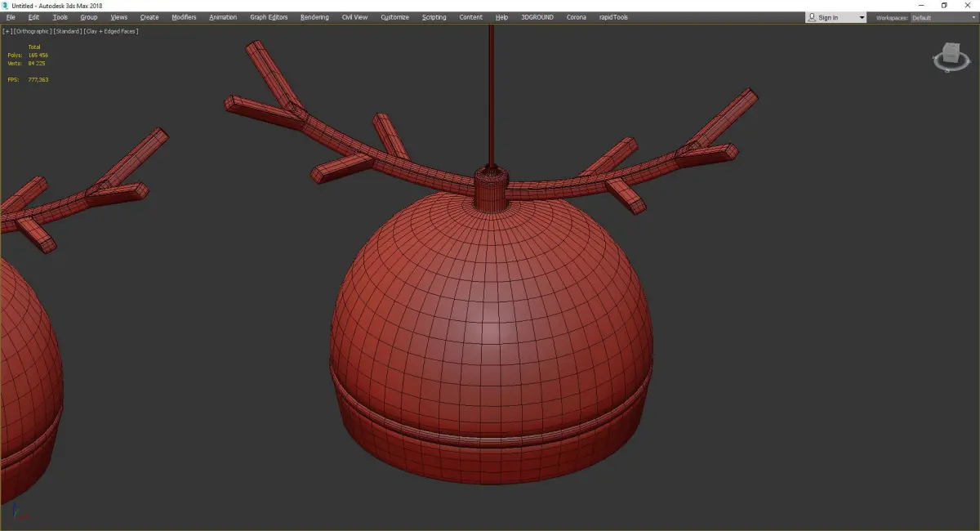The width and height of the screenshot is (980, 531).
Task: Open the Tools menu
Action: tap(60, 17)
